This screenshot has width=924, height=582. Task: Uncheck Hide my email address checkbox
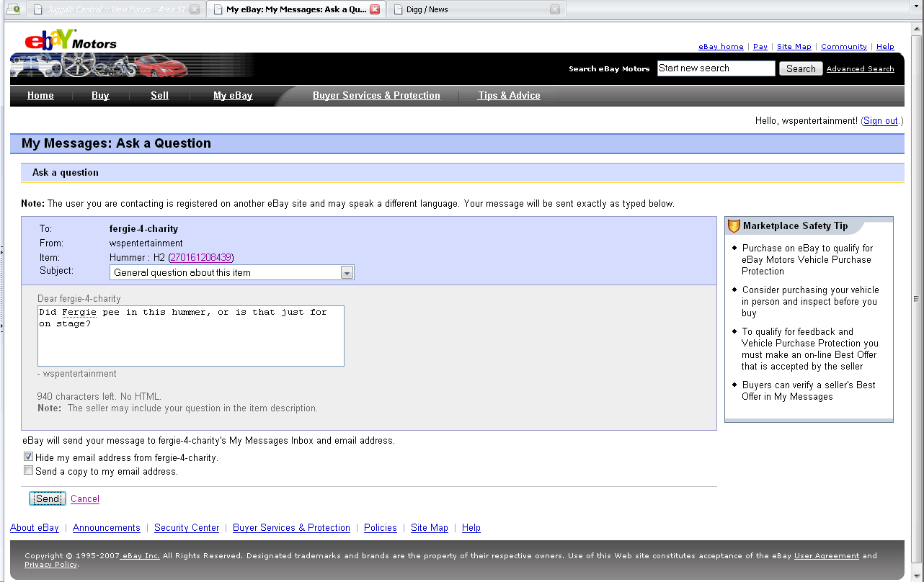[x=28, y=457]
